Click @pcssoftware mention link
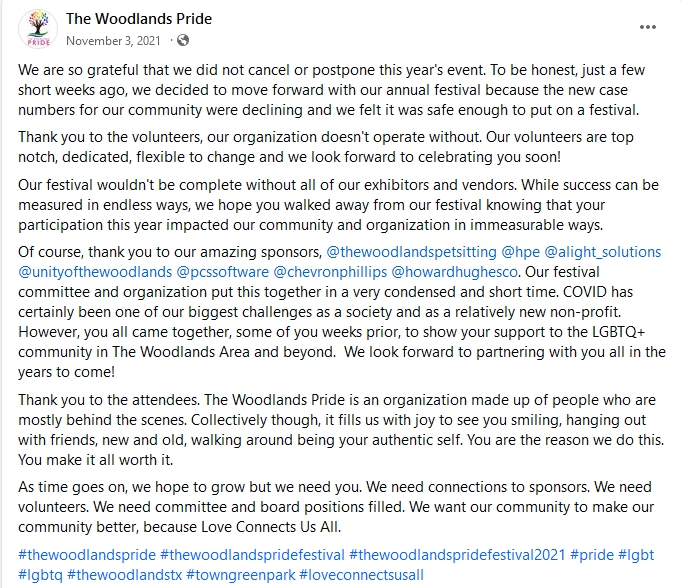 pos(221,271)
